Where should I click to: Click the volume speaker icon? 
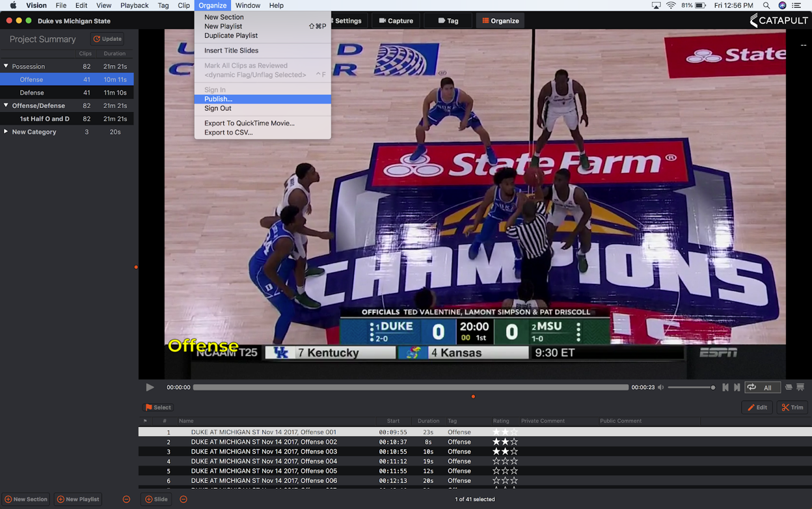(661, 387)
